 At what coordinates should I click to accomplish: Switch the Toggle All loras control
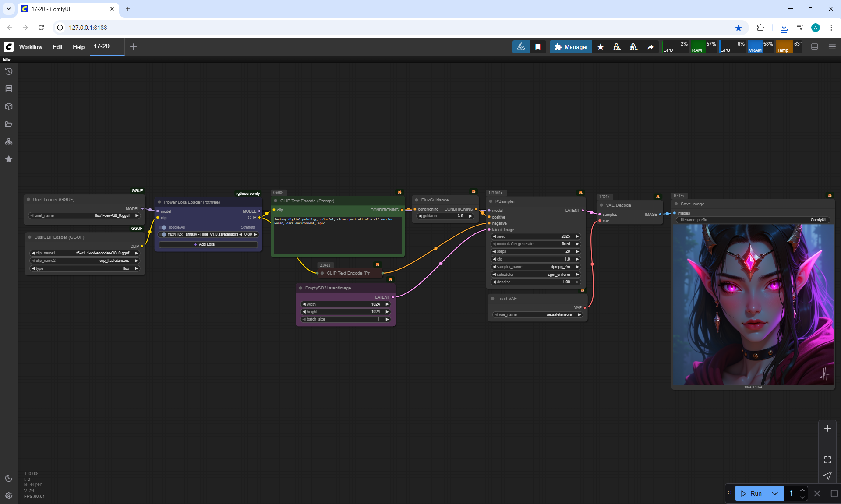pos(164,227)
